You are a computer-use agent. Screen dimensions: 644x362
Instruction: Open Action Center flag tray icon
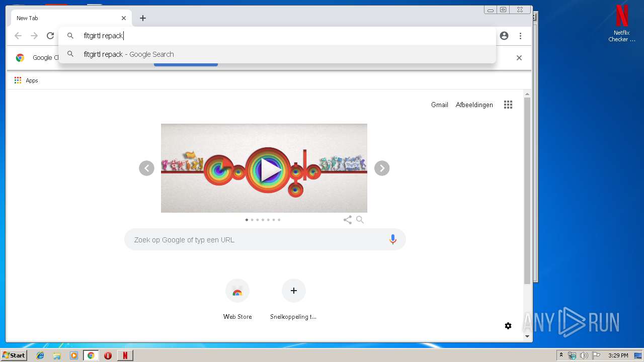(596, 355)
